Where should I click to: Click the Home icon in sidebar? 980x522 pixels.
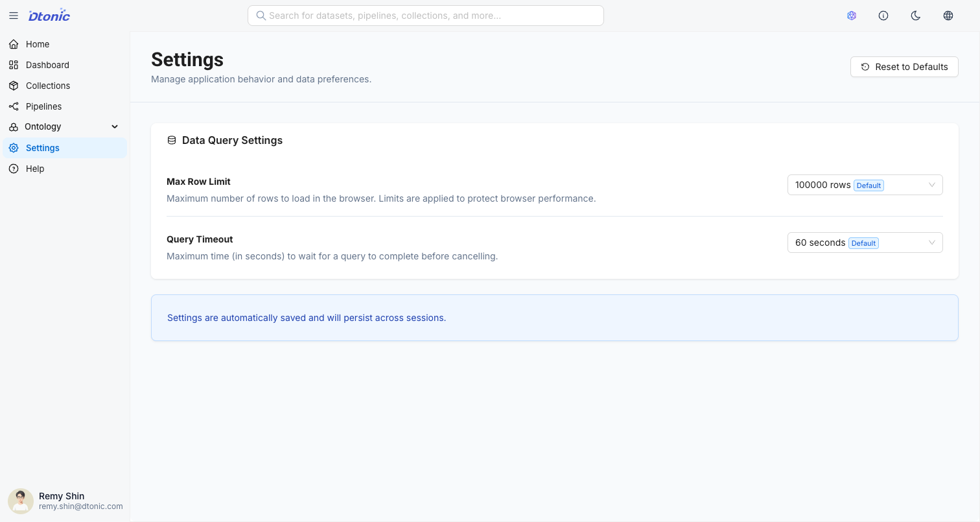[14, 44]
